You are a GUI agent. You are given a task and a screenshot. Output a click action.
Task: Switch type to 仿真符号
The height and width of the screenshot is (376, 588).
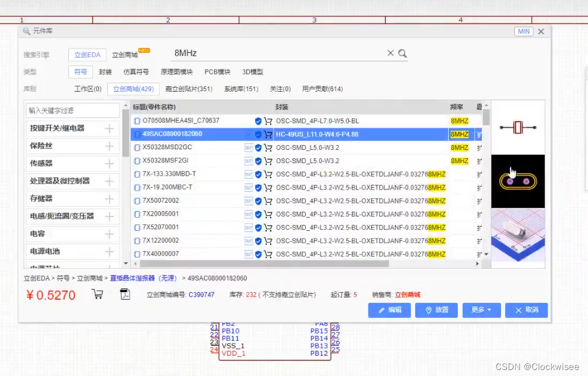pos(136,71)
